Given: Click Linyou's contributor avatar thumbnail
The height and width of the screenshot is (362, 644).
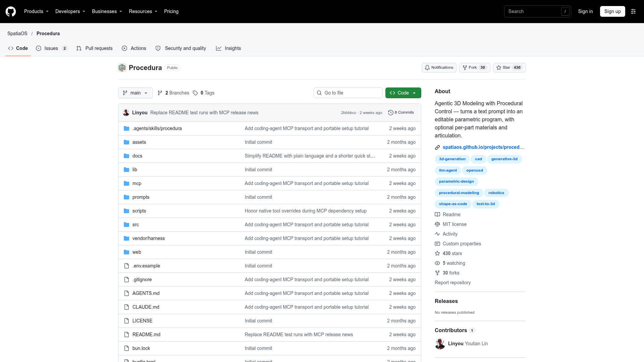Looking at the screenshot, I should click(440, 344).
